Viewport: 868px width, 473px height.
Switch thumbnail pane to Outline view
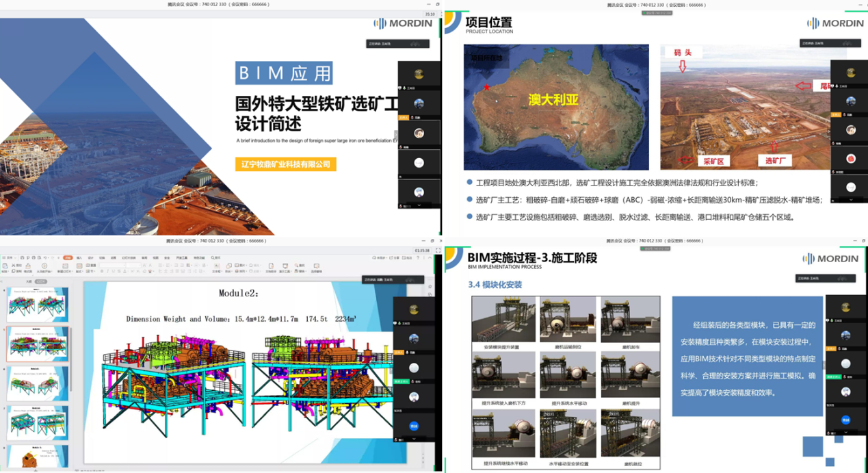29,281
